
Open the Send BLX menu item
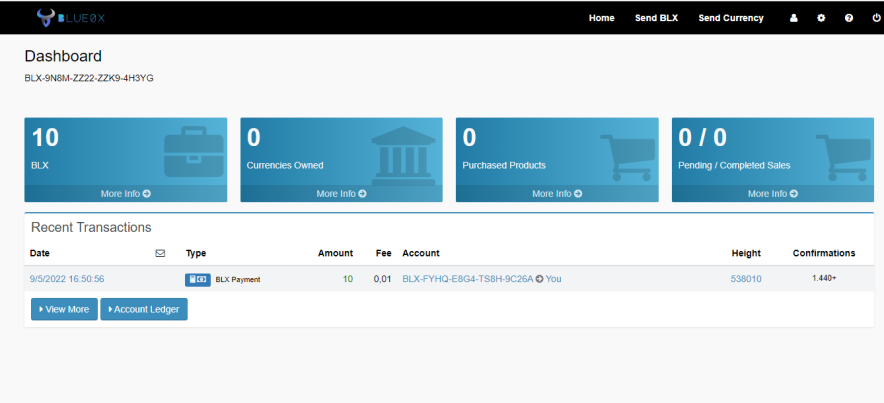pyautogui.click(x=656, y=18)
